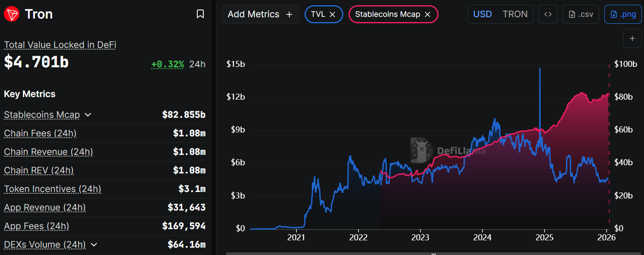Download chart as .png image
Image resolution: width=644 pixels, height=255 pixels.
[x=622, y=14]
